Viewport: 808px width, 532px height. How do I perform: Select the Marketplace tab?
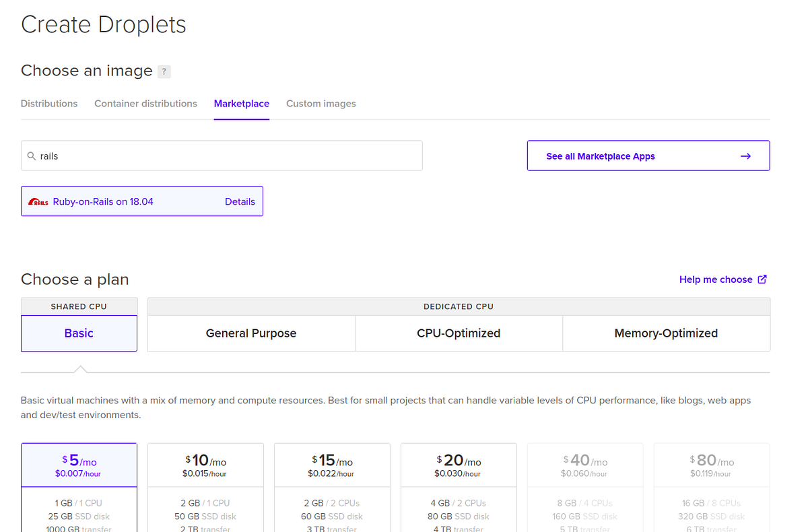point(241,104)
